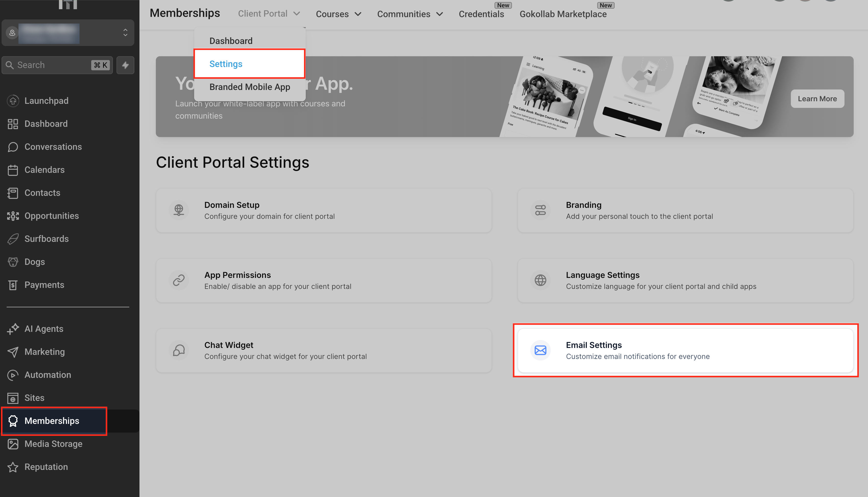Open the Domain Setup card
This screenshot has width=868, height=497.
[323, 210]
